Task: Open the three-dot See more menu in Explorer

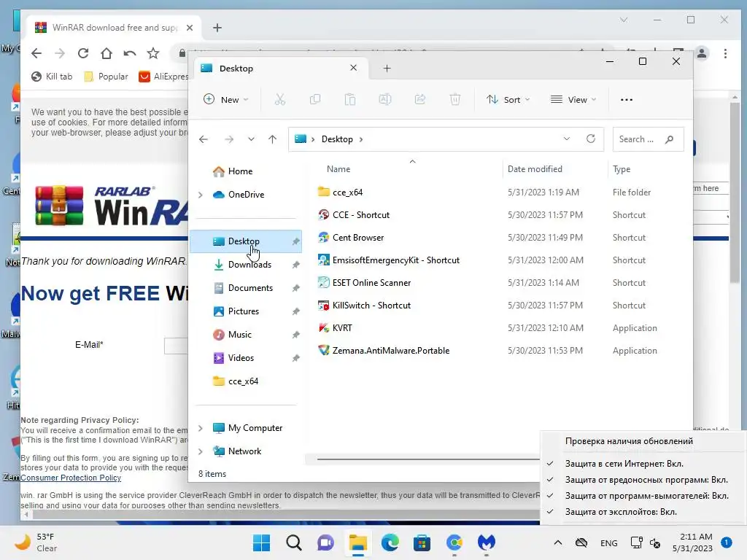Action: 627,99
